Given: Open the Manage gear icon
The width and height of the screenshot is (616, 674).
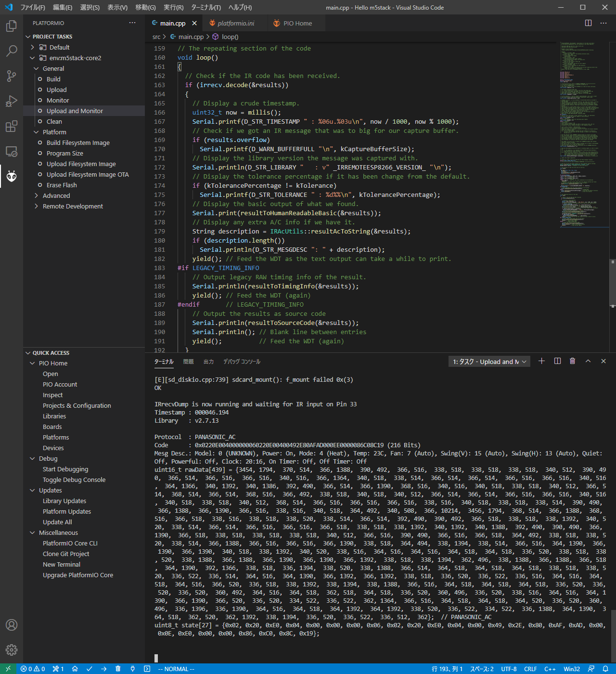Looking at the screenshot, I should click(12, 650).
